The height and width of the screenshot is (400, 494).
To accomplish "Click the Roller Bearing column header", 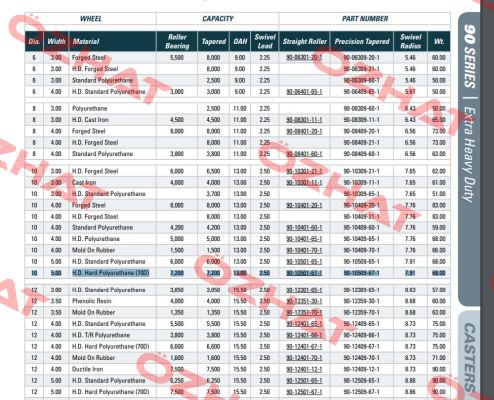I will 177,41.
